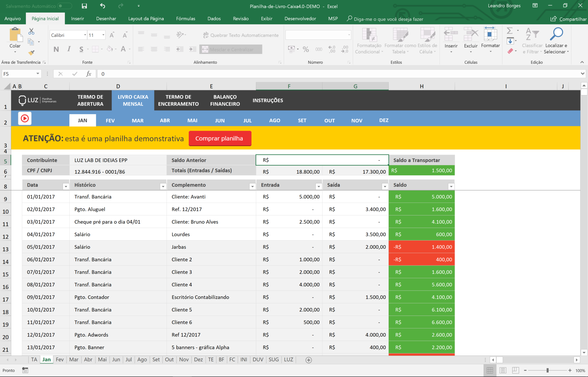Select the AutoSum (Σ) icon
This screenshot has height=377, width=588.
click(510, 30)
